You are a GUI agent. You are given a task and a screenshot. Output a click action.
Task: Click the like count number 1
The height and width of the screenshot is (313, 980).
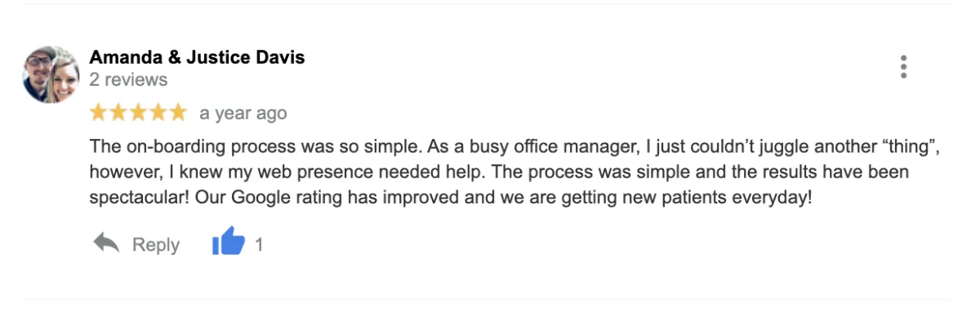point(259,244)
